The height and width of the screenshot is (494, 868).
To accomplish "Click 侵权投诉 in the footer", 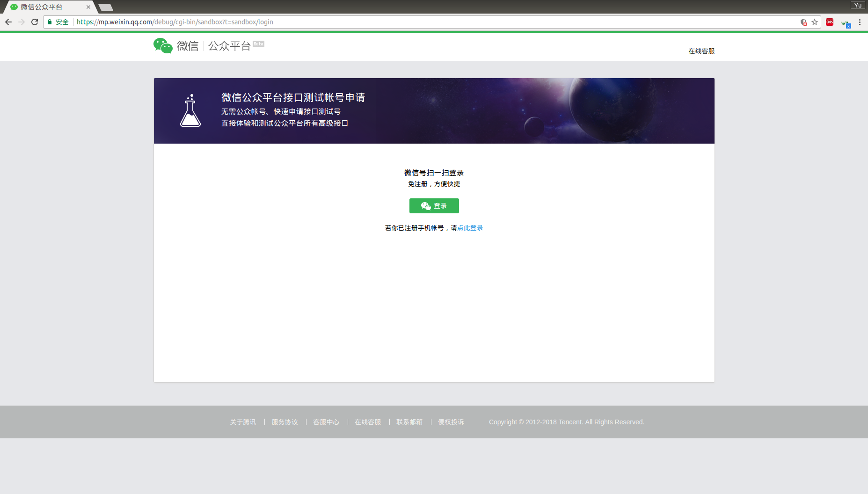I will point(451,421).
